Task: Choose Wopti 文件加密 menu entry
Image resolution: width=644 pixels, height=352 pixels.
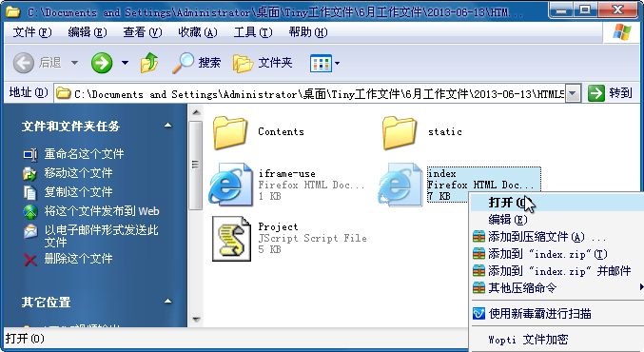Action: [x=557, y=340]
